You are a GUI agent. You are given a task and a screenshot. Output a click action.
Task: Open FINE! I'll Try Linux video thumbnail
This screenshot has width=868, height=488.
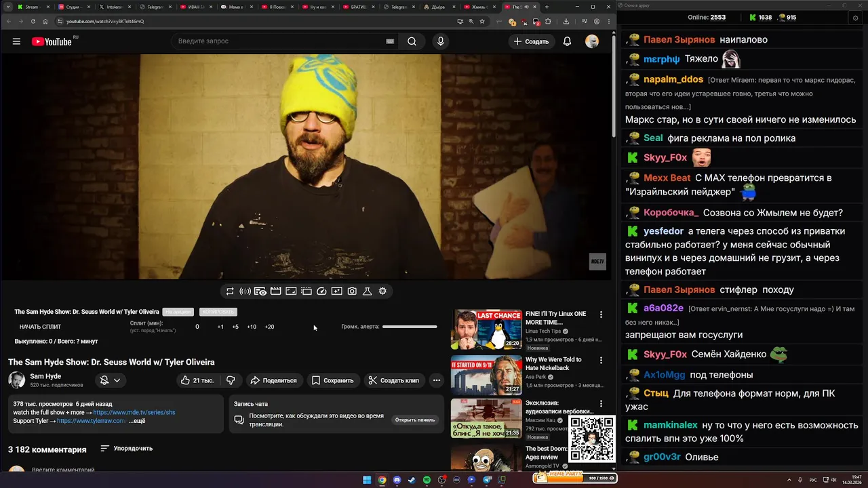(x=486, y=329)
